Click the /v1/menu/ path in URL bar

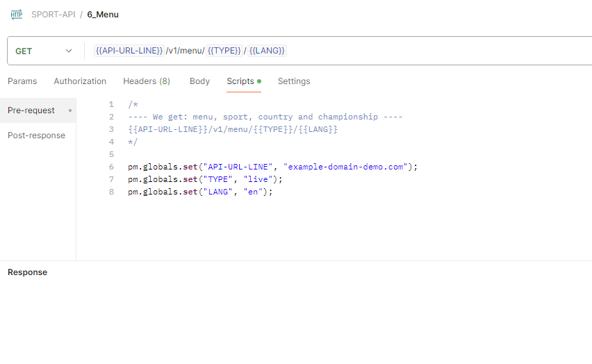(x=185, y=51)
